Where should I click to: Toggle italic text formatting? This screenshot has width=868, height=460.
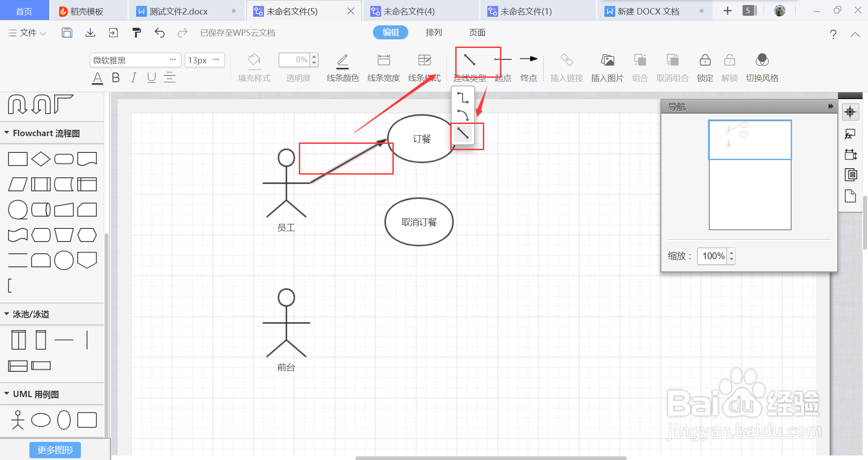pyautogui.click(x=134, y=78)
